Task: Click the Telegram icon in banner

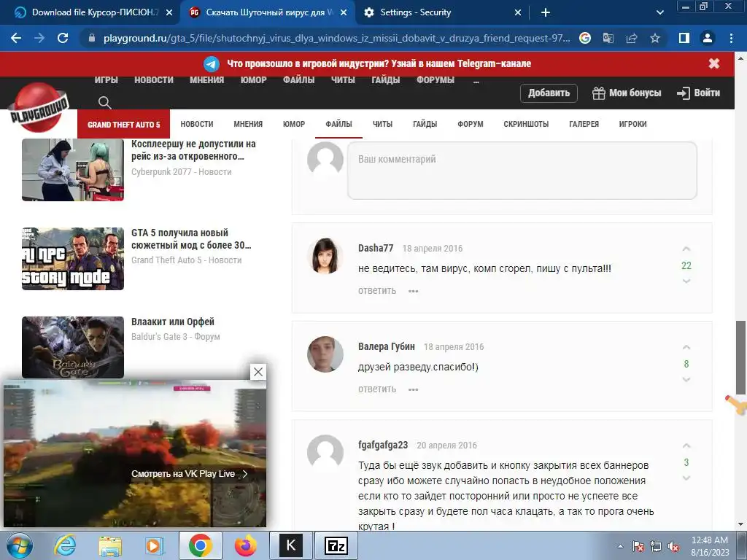Action: 212,64
